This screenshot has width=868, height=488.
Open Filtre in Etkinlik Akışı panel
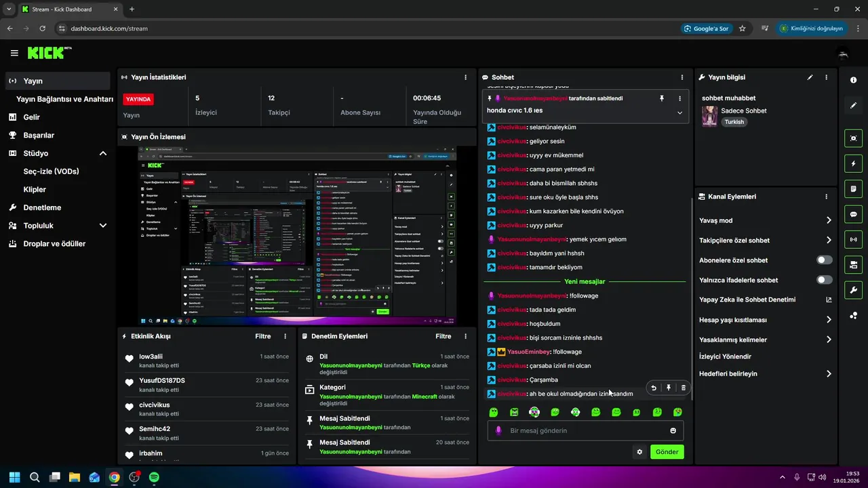click(x=262, y=336)
